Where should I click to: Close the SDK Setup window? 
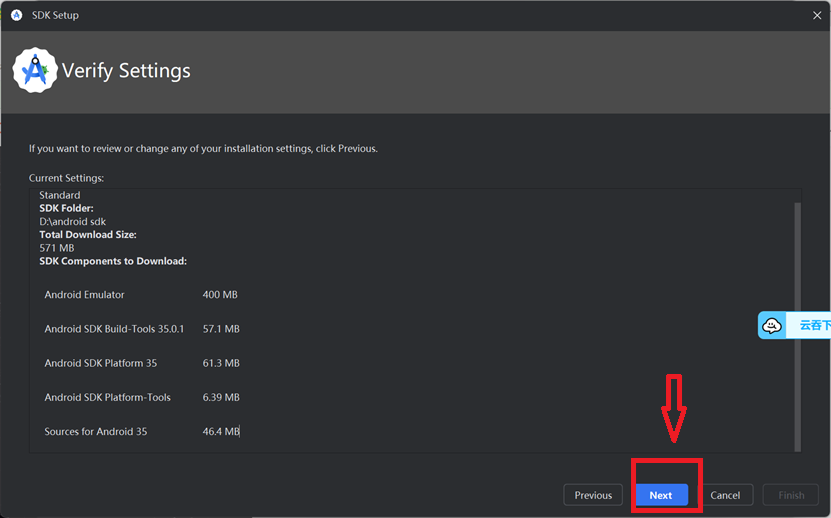pyautogui.click(x=817, y=15)
